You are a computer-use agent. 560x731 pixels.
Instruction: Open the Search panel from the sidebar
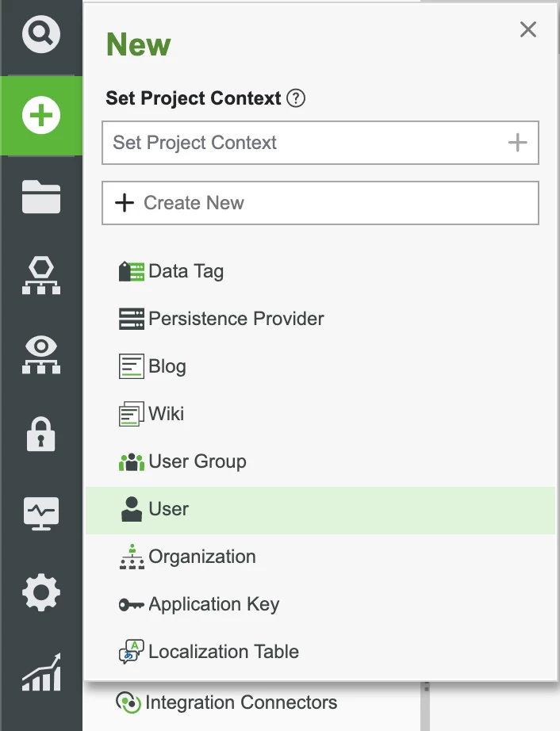click(x=40, y=35)
